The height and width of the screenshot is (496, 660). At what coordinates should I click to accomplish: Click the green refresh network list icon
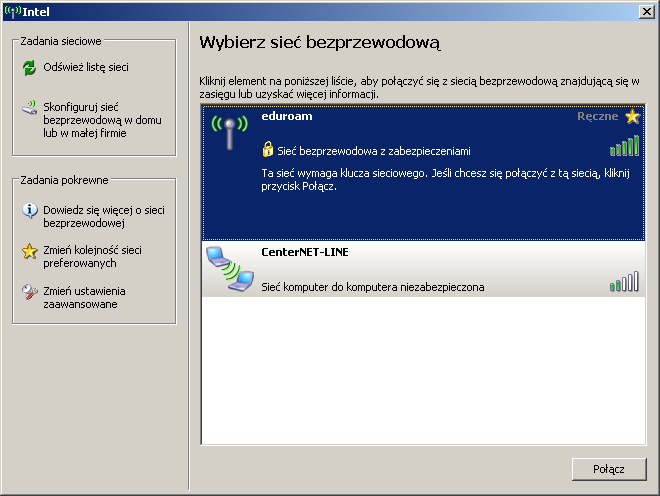click(30, 68)
